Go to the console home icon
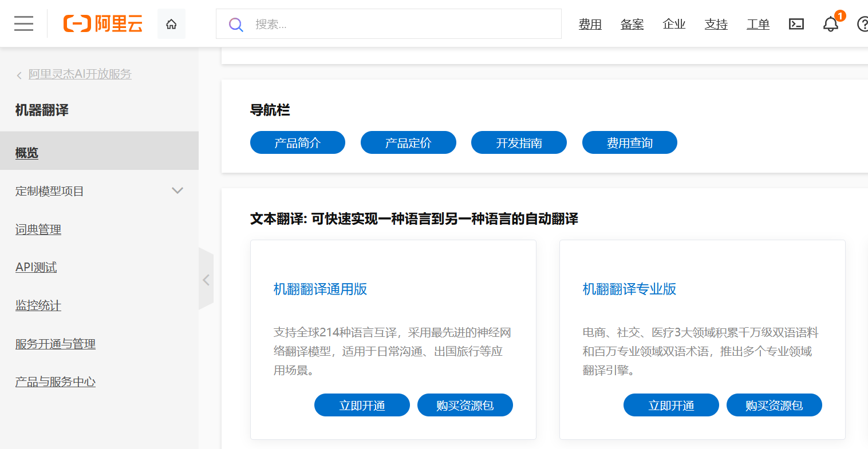 (171, 24)
